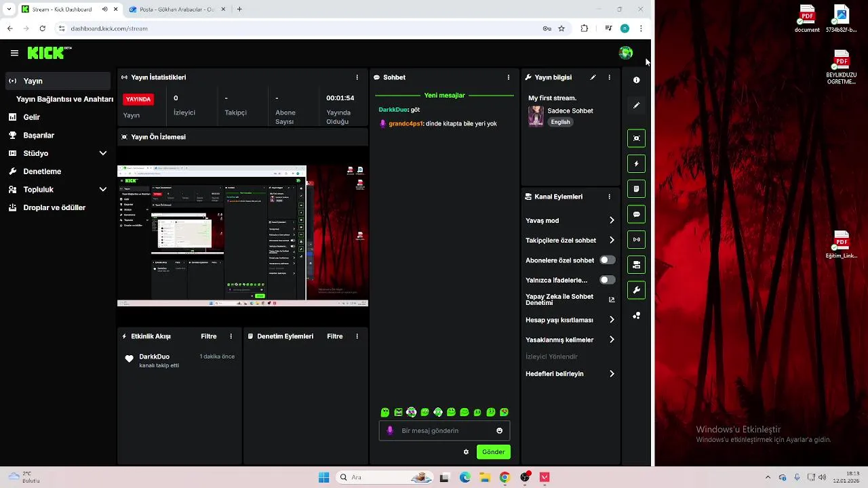868x488 pixels.
Task: Open the Windows Start button
Action: tap(323, 477)
